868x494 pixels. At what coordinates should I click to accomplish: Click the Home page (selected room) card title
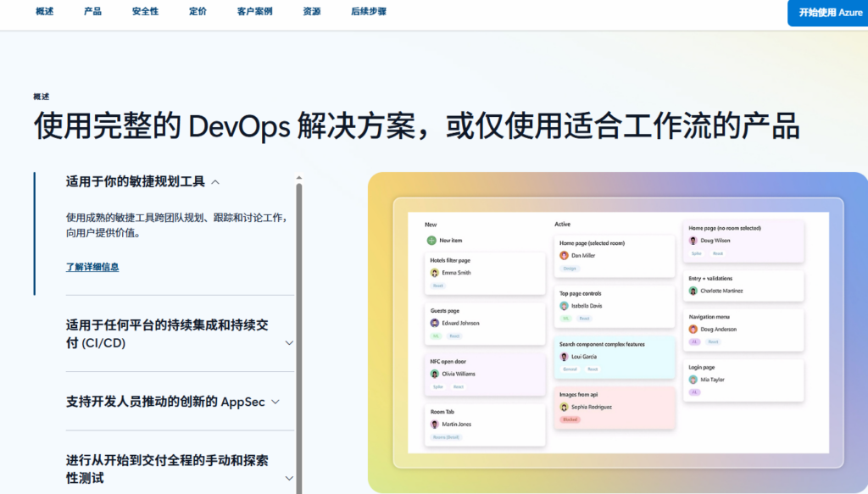pos(592,243)
